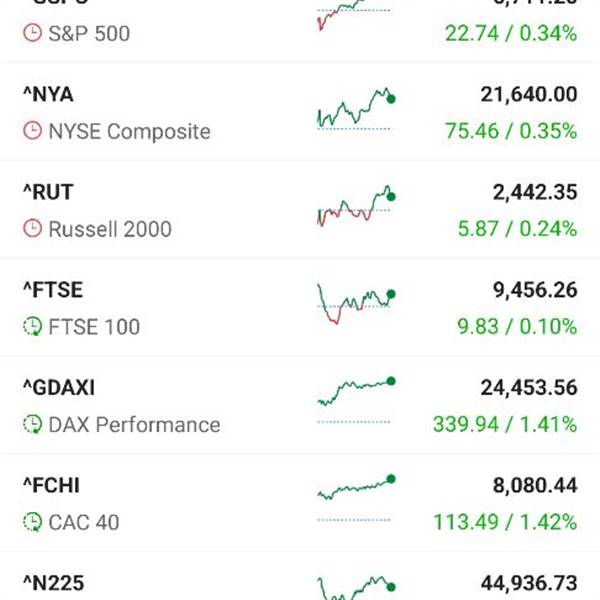Click the red clock icon beside S&P 500
Viewport: 600px width, 600px height.
pos(32,33)
